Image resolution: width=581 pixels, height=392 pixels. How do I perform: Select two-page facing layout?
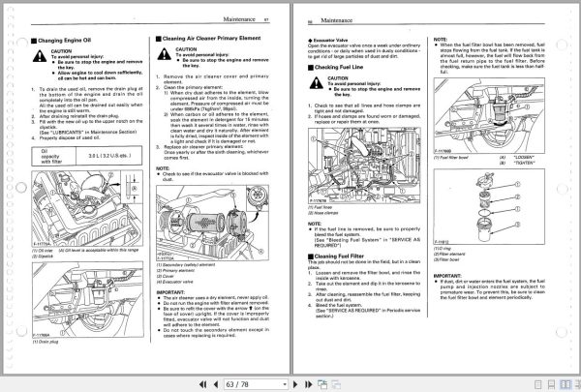coord(566,384)
